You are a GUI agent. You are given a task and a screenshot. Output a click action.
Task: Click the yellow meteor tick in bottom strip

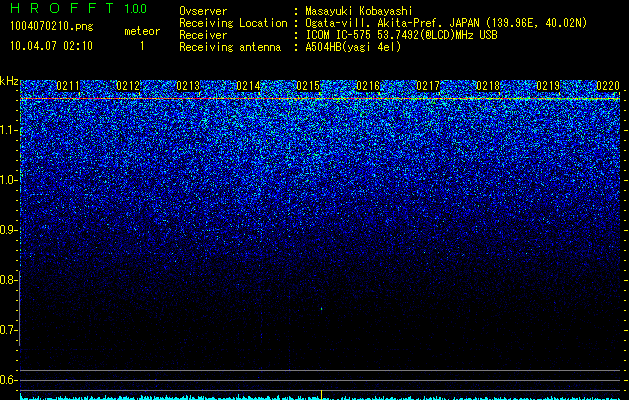coord(321,394)
